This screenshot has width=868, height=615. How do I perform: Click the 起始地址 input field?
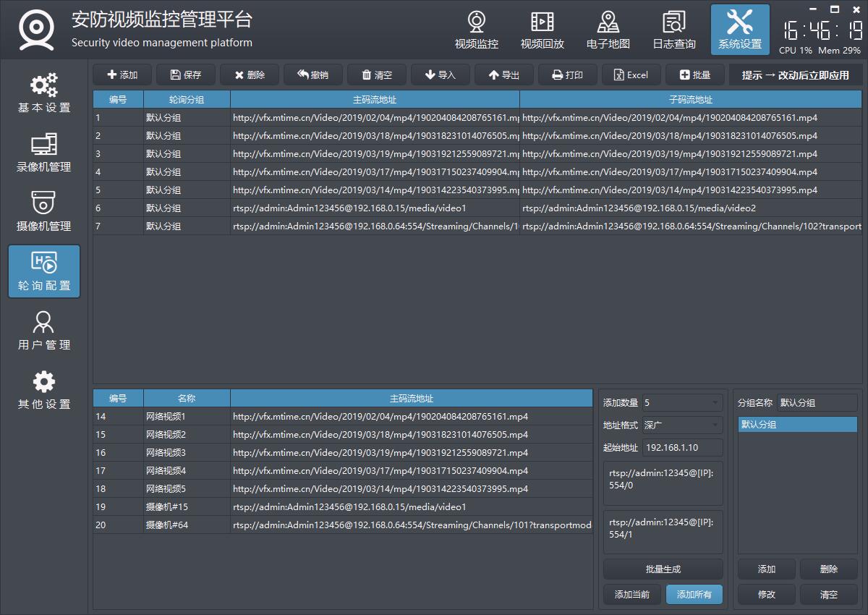[x=682, y=448]
